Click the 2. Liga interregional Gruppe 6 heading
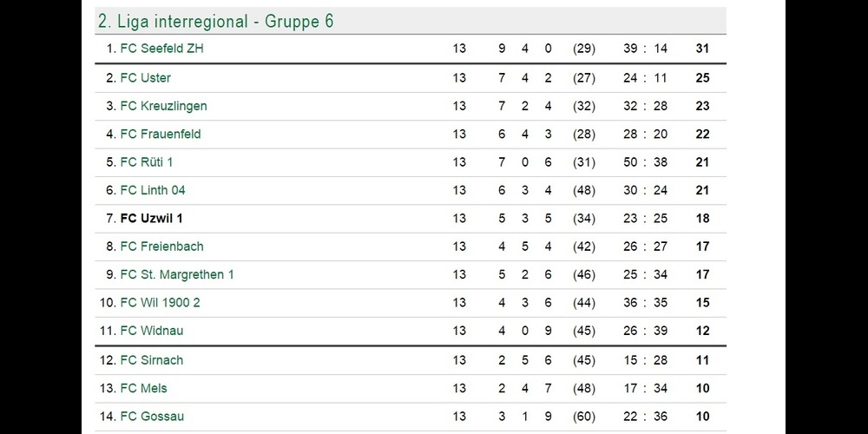 pos(215,21)
